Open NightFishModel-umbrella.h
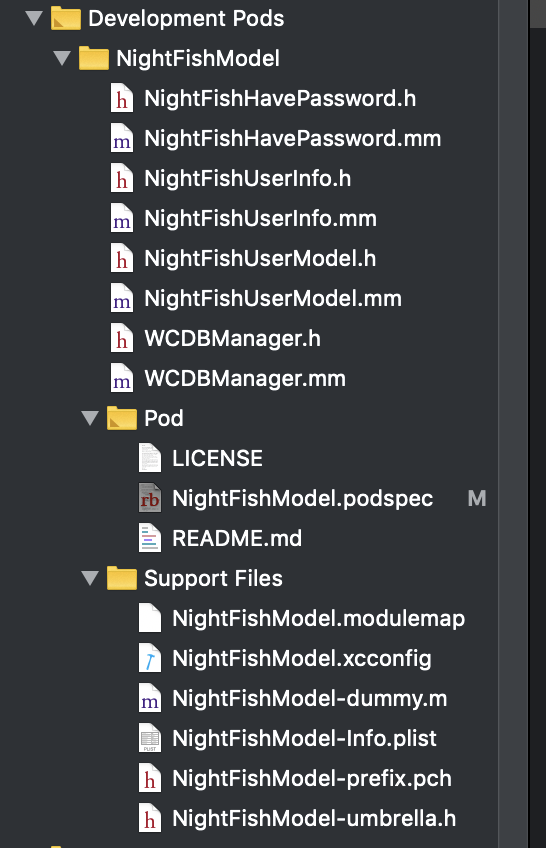 click(x=314, y=818)
